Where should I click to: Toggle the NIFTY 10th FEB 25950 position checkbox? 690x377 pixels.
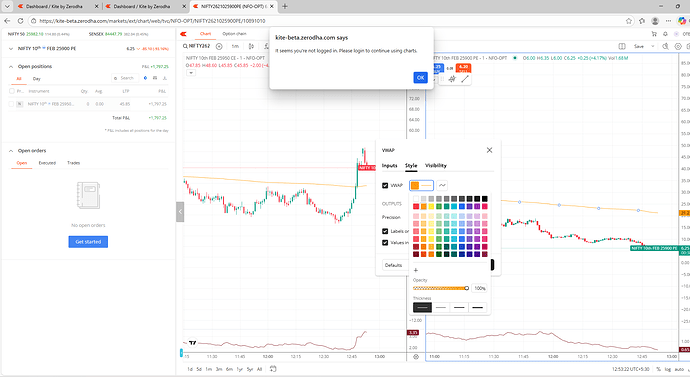click(12, 104)
